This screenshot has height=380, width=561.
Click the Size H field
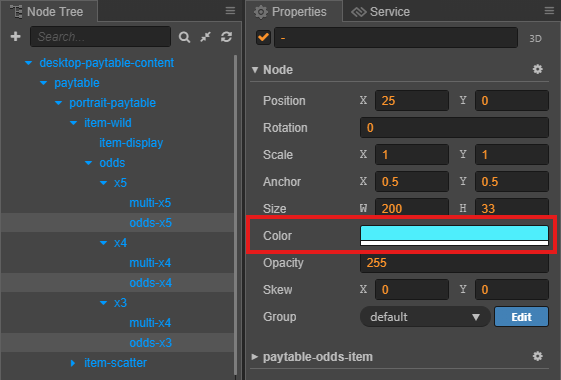click(512, 207)
